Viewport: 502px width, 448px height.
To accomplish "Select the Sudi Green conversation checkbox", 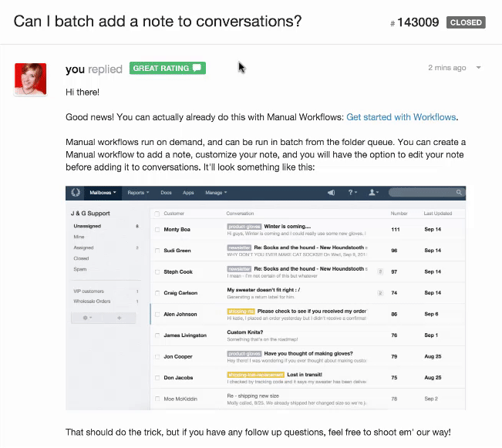I will (x=157, y=251).
